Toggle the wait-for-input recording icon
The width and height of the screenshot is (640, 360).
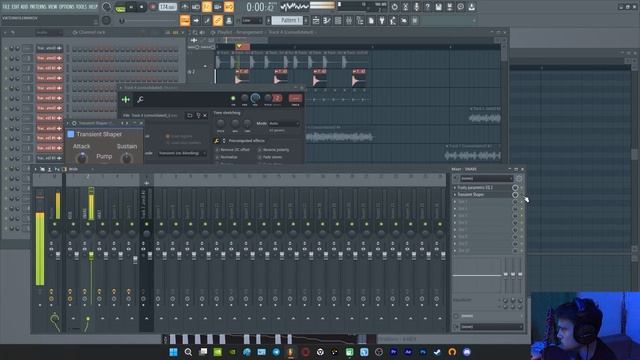tap(196, 7)
